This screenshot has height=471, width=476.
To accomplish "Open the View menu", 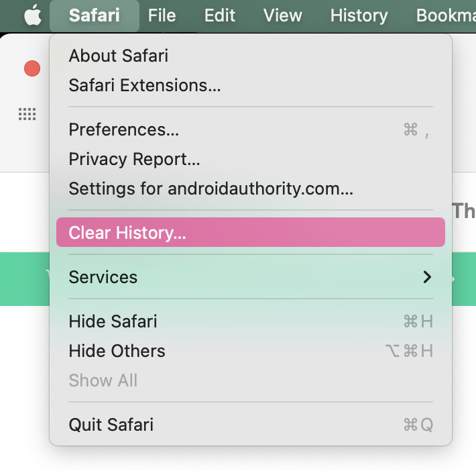I will 282,15.
